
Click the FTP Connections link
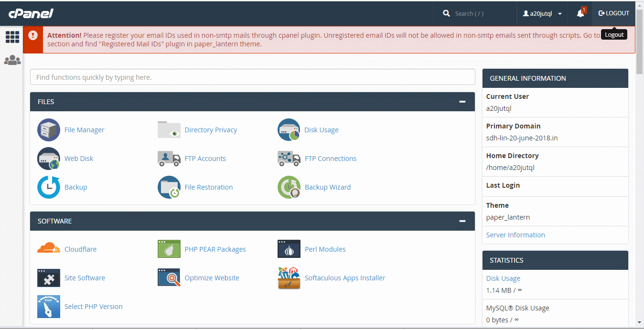[x=331, y=159]
